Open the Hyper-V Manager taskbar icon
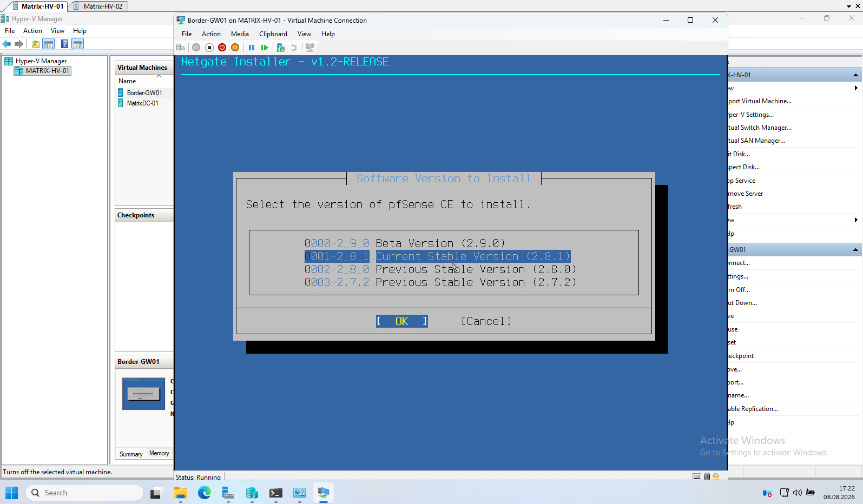This screenshot has height=504, width=863. pos(252,493)
